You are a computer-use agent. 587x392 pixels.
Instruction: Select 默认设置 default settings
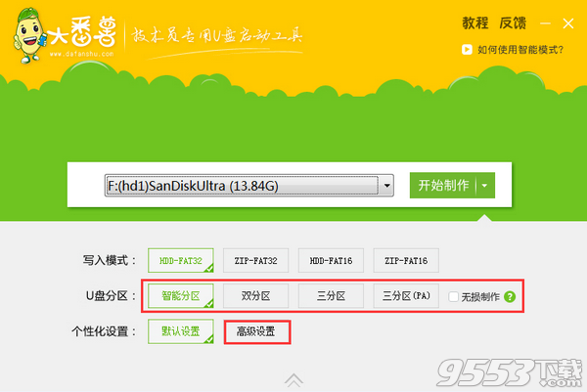pos(181,331)
